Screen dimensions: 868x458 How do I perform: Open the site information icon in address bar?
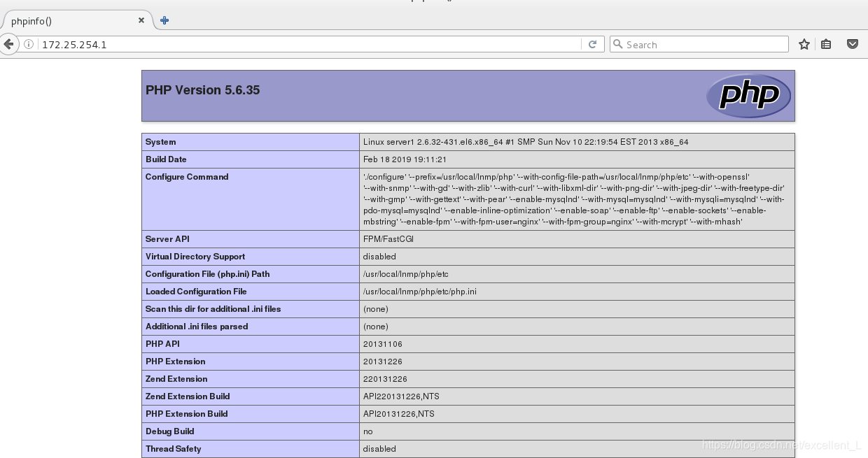tap(29, 44)
